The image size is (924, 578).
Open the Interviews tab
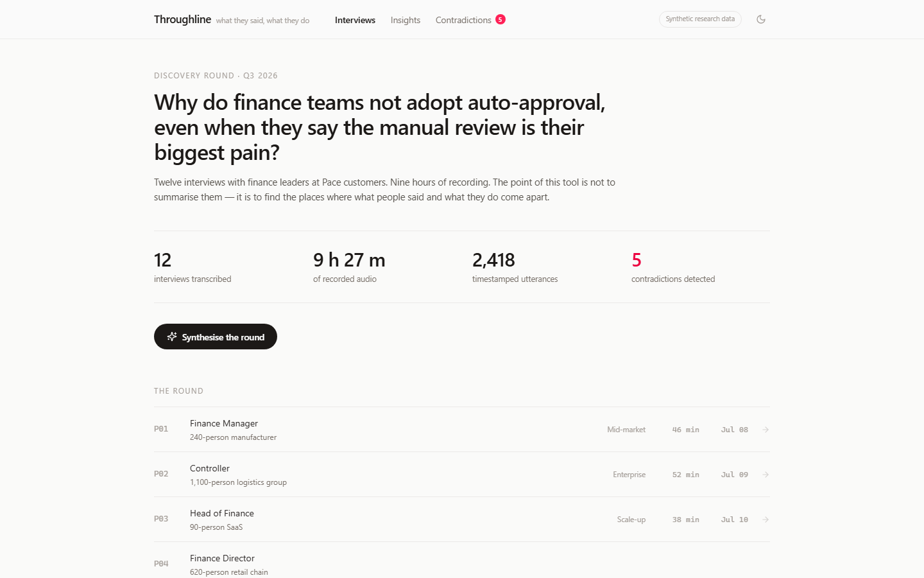pos(355,20)
